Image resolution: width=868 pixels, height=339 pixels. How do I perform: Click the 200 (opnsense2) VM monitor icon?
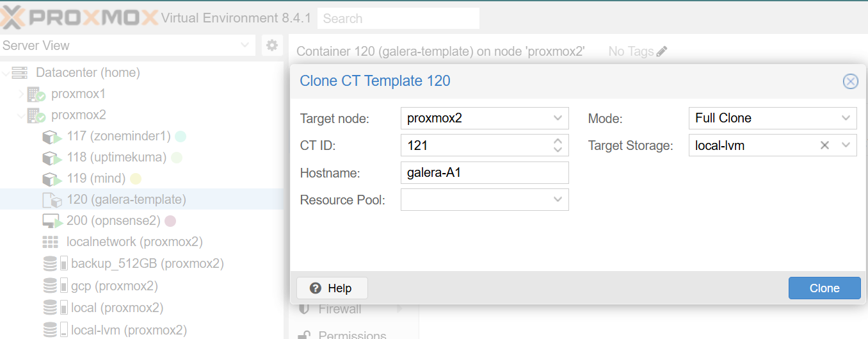tap(51, 221)
